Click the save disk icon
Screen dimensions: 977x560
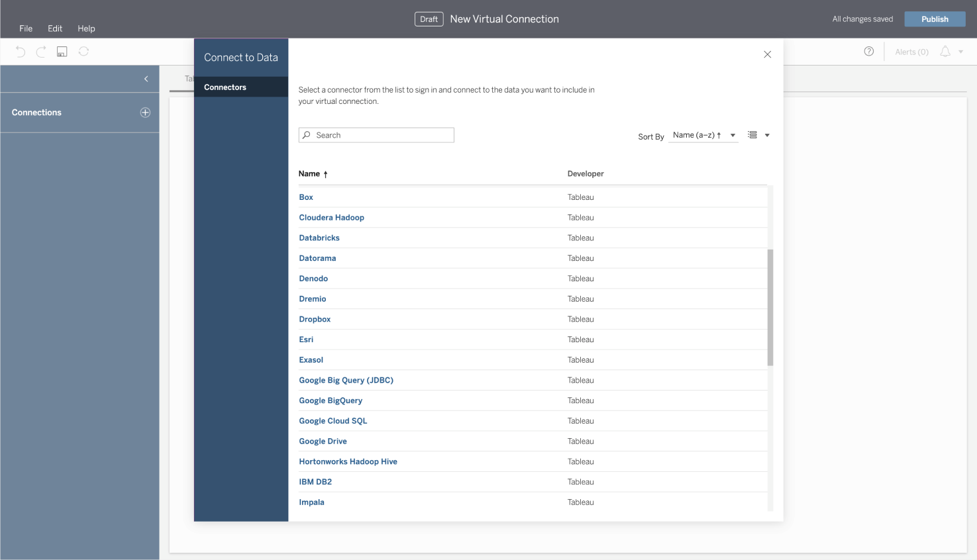[62, 52]
